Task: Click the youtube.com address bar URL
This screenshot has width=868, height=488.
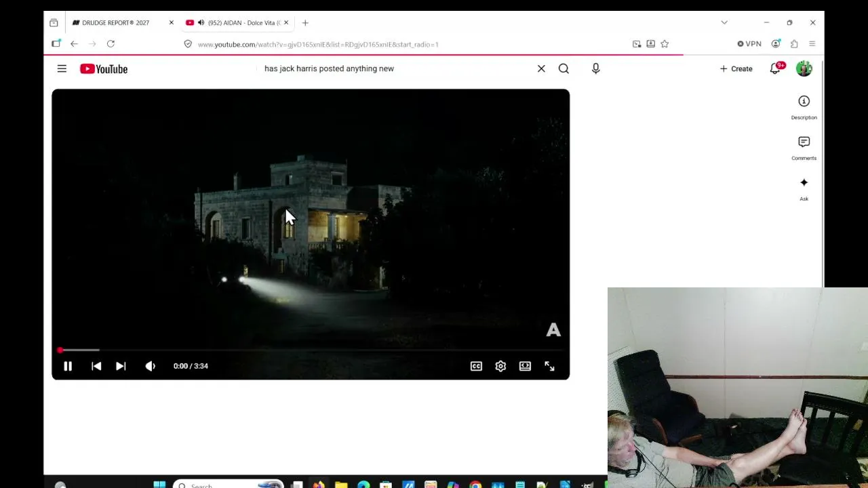Action: click(x=318, y=44)
